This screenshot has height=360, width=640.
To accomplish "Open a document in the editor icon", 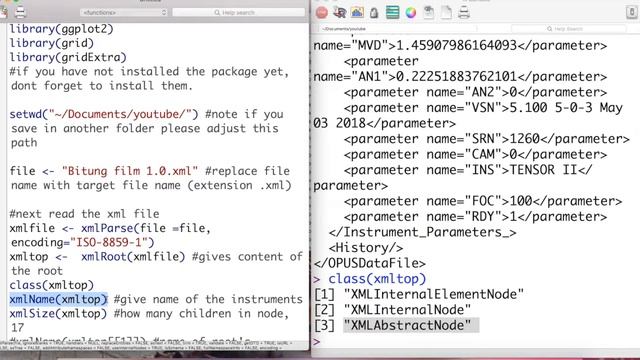I will coord(429,13).
